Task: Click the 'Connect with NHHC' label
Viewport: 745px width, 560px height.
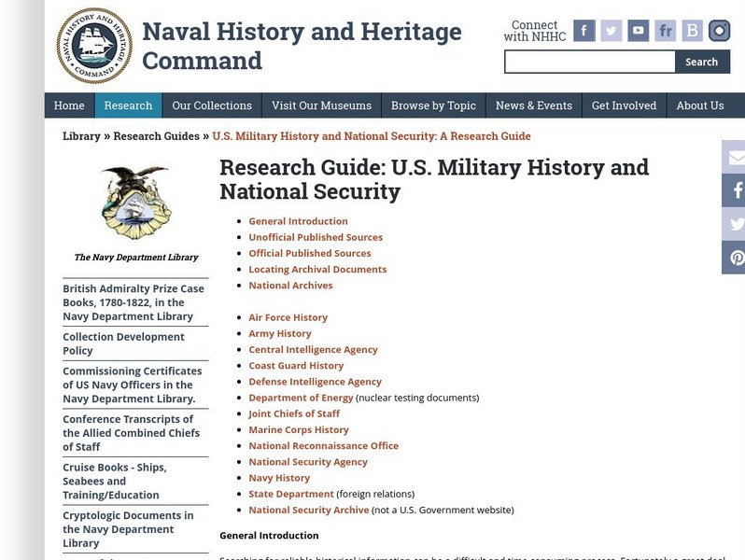Action: tap(535, 31)
